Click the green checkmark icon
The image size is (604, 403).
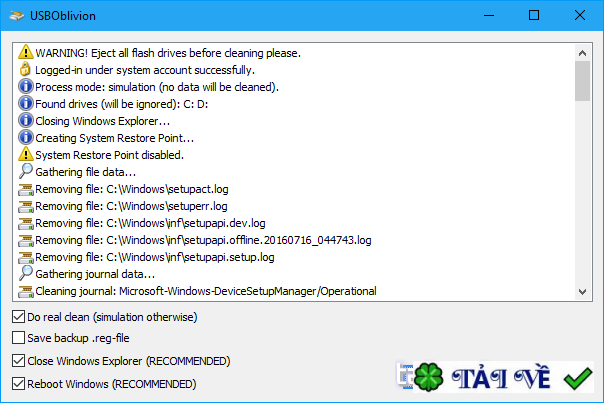coord(578,378)
